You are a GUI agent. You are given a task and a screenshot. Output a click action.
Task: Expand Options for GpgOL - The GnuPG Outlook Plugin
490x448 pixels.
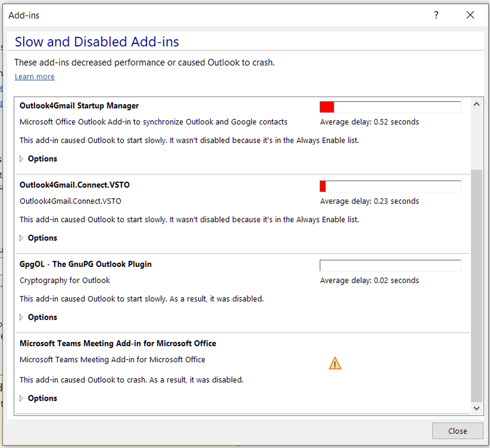[x=42, y=317]
